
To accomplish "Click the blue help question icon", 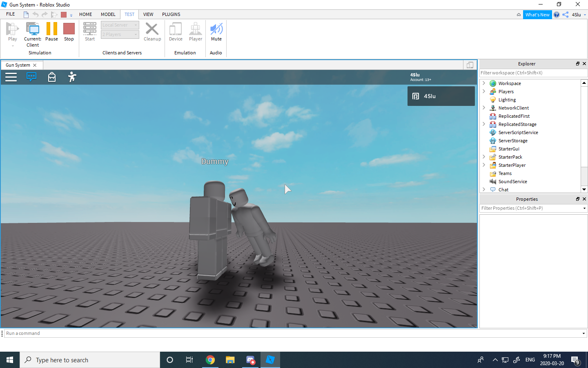I will coord(557,15).
